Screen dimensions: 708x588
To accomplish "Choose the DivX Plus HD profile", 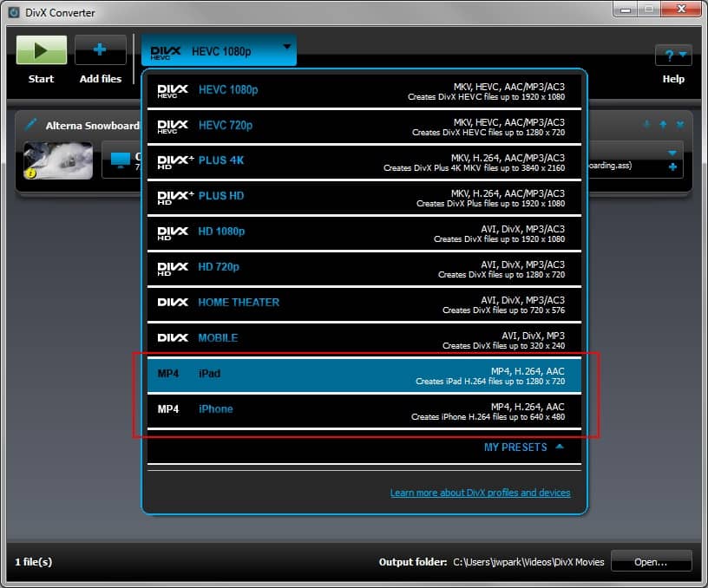I will (x=364, y=198).
